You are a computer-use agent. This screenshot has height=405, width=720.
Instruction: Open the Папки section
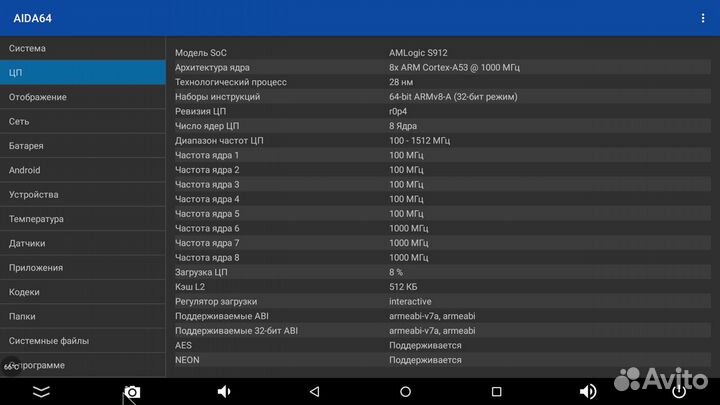(83, 316)
